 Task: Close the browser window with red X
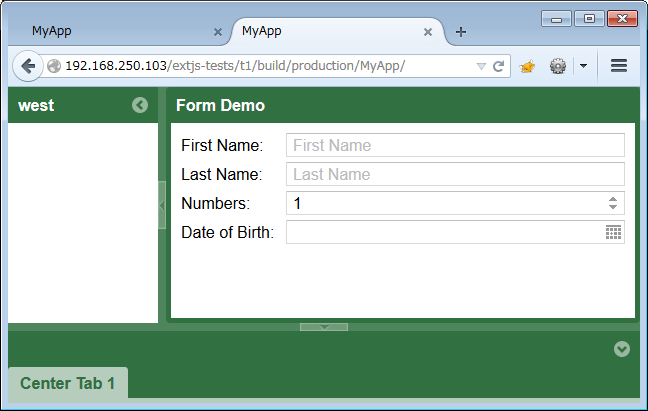pyautogui.click(x=622, y=19)
